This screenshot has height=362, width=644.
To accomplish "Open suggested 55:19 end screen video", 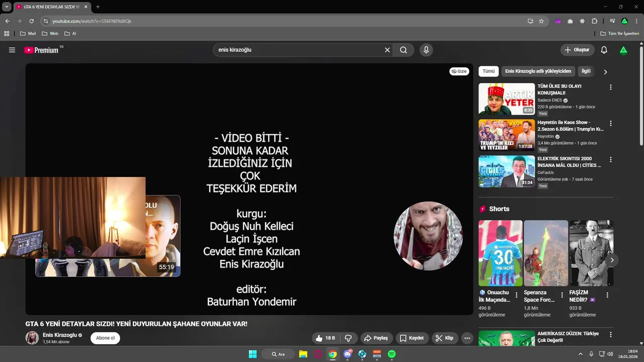I will (x=163, y=236).
